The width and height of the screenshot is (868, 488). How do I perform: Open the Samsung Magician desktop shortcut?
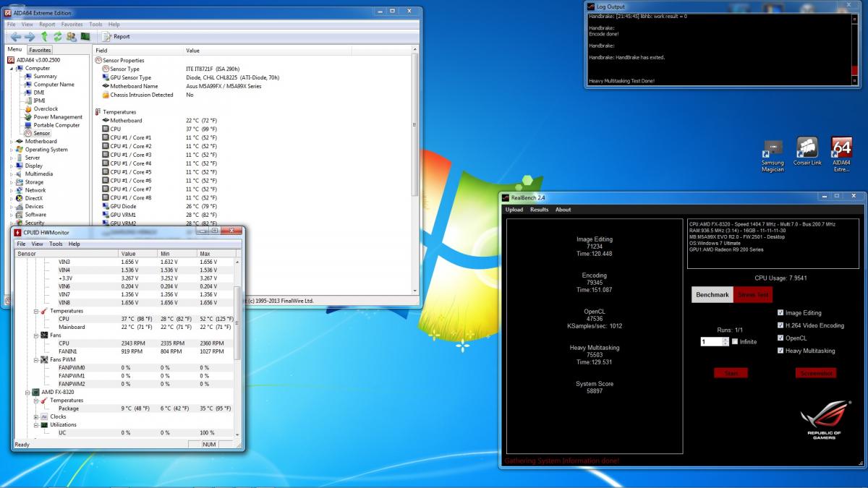[x=773, y=155]
